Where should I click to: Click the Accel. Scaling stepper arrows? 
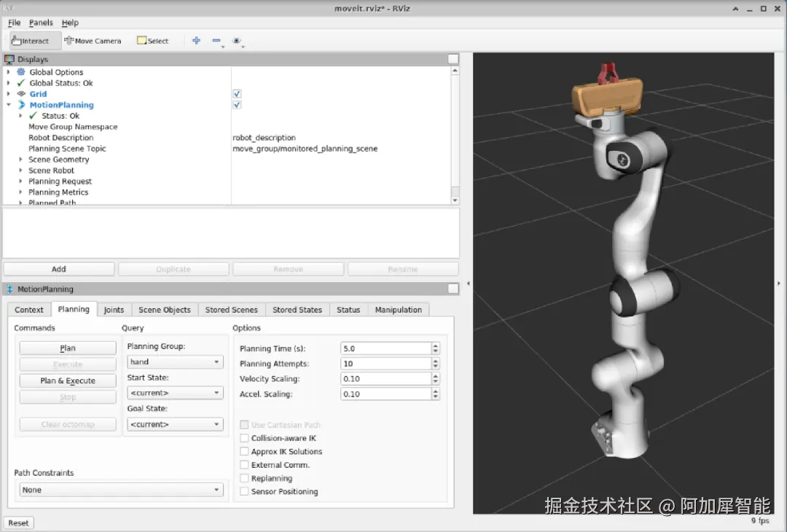[436, 394]
